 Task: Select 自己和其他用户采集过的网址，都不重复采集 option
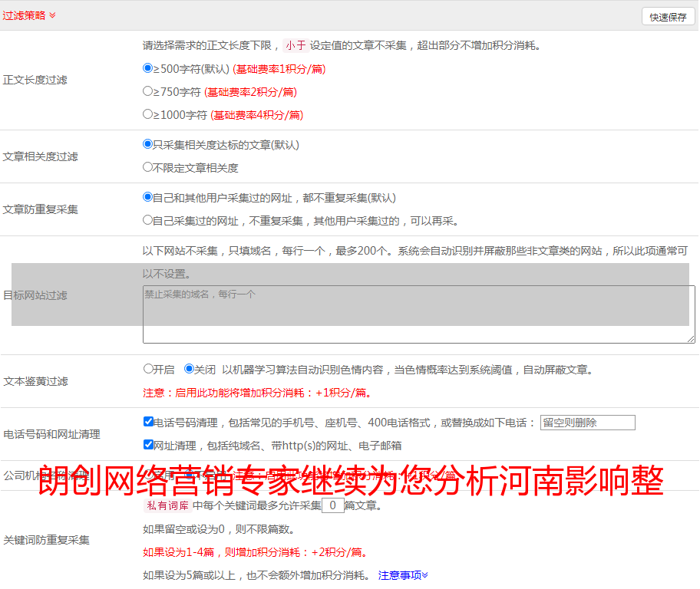click(148, 197)
